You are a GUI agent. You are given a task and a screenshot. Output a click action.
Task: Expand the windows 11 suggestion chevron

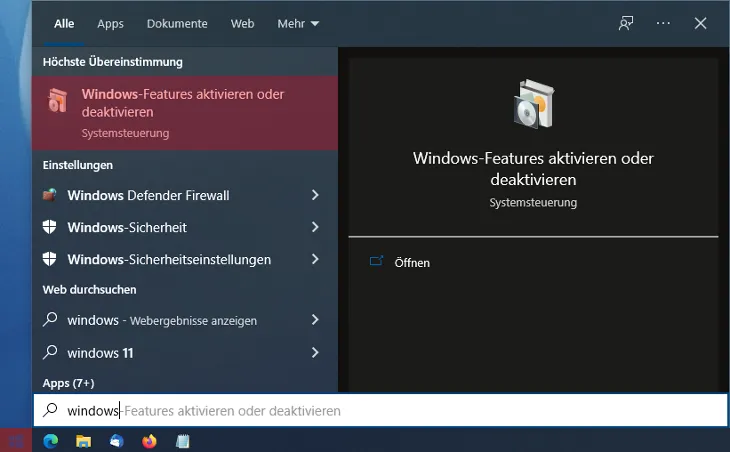click(x=315, y=352)
